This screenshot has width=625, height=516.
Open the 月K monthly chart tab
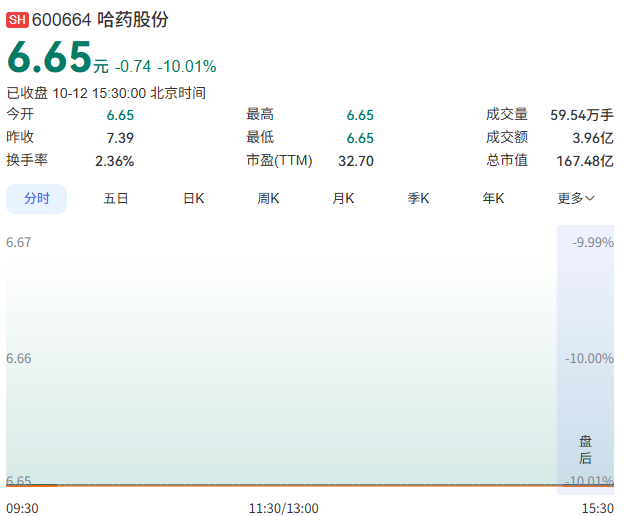(x=343, y=198)
